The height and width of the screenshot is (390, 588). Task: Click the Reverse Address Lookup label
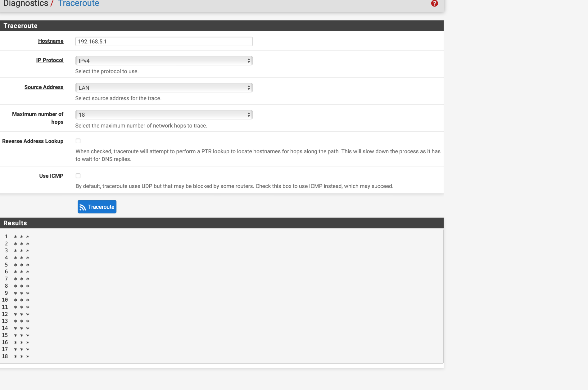(33, 141)
